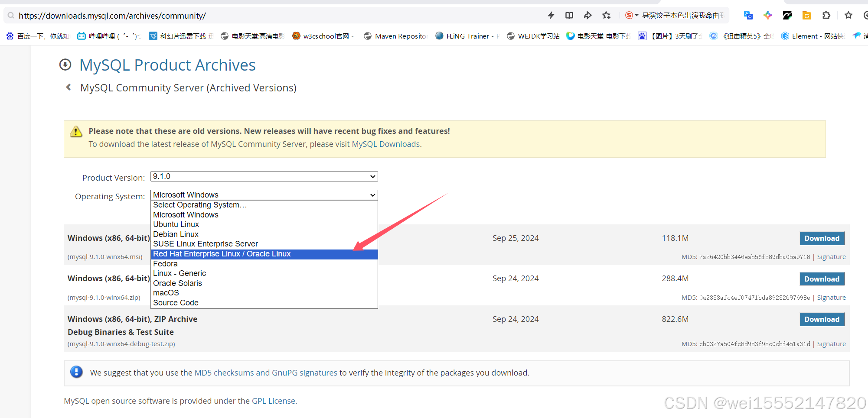Click the search magnifier icon in address bar
Screen dimensions: 868x418
coord(11,16)
